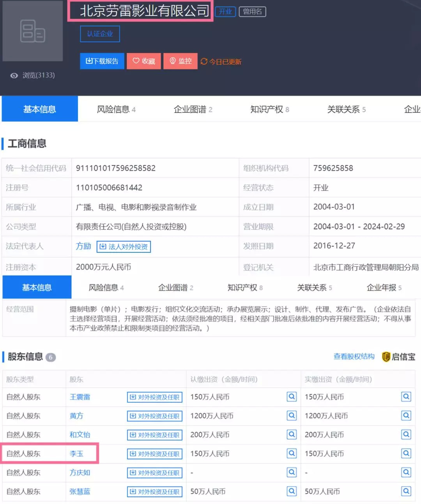
Task: Open legal representative 方励 link
Action: pyautogui.click(x=83, y=246)
